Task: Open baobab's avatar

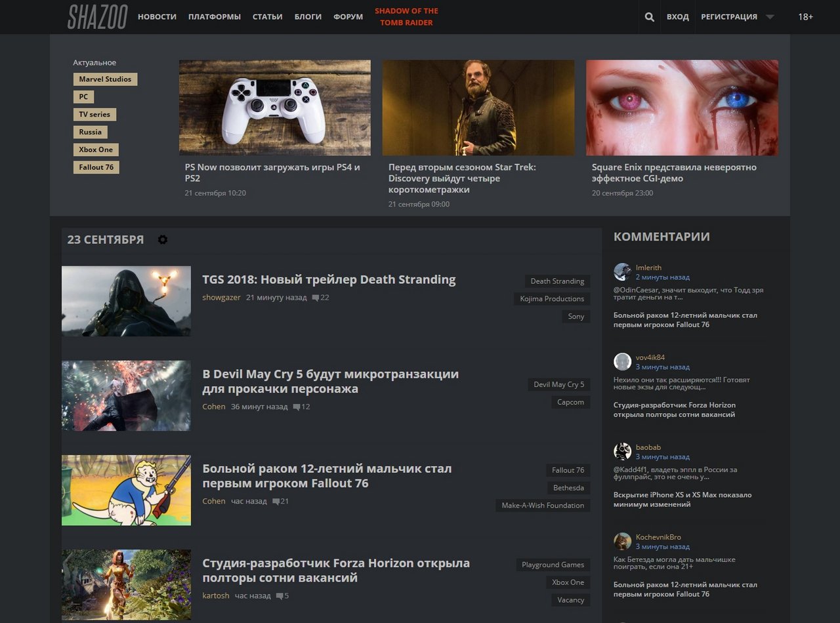Action: (x=622, y=452)
